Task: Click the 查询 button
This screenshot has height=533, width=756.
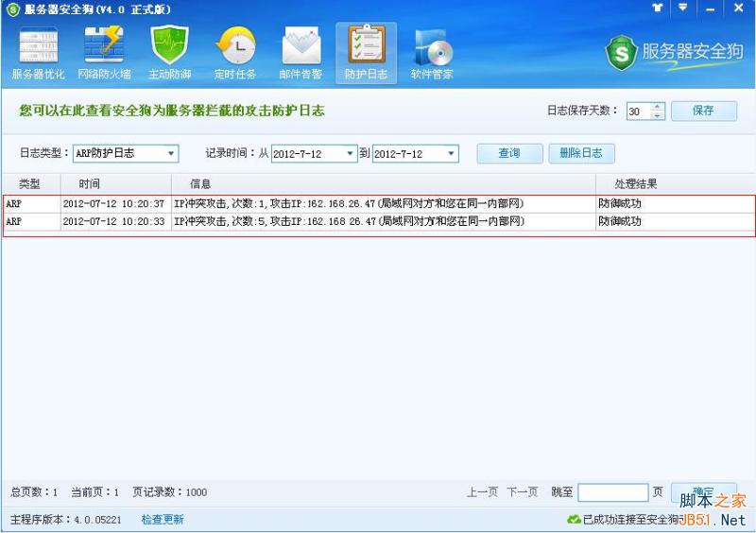Action: click(509, 153)
